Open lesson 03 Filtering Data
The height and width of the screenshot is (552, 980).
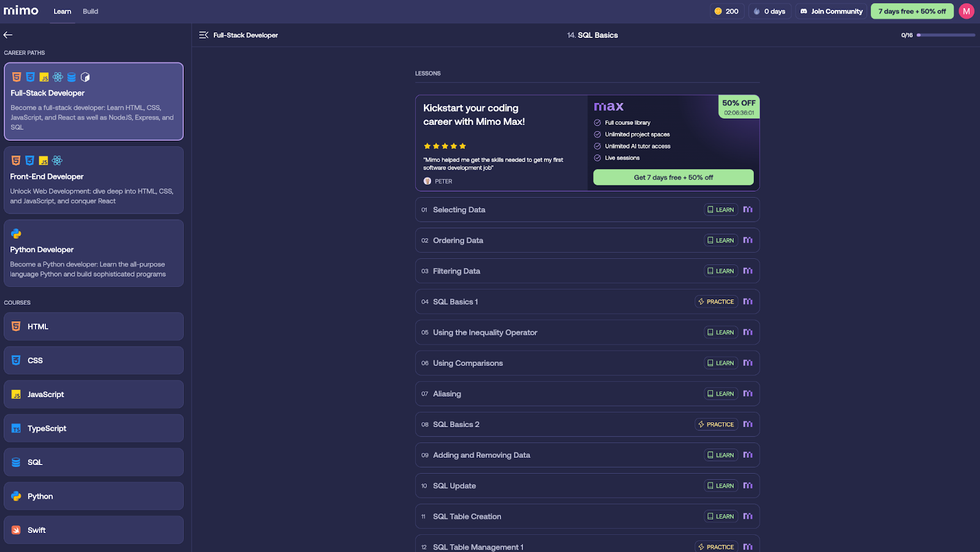tap(587, 271)
